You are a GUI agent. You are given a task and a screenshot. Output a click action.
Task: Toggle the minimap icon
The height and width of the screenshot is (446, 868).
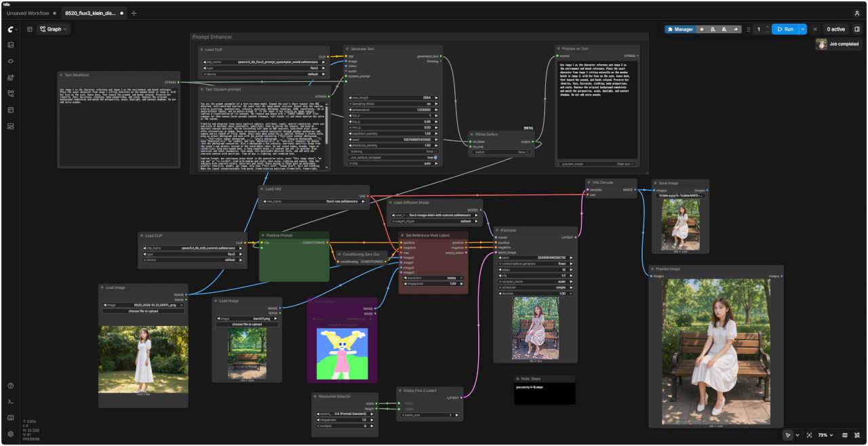point(844,435)
